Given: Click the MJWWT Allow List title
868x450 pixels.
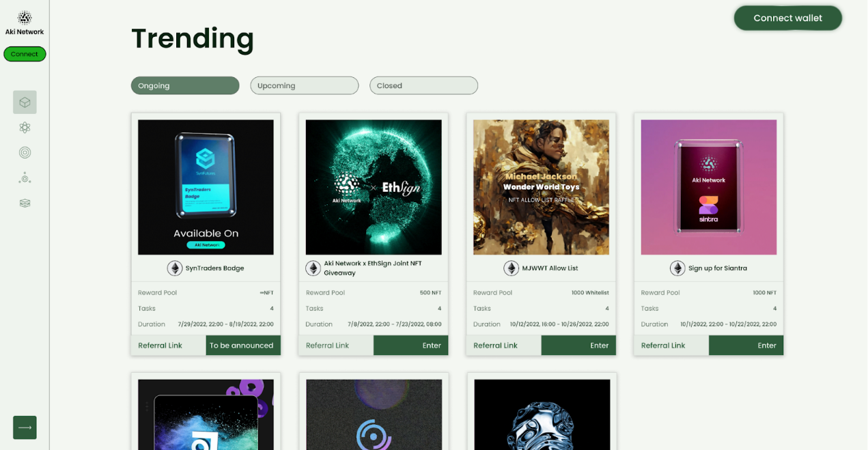Looking at the screenshot, I should click(x=550, y=268).
